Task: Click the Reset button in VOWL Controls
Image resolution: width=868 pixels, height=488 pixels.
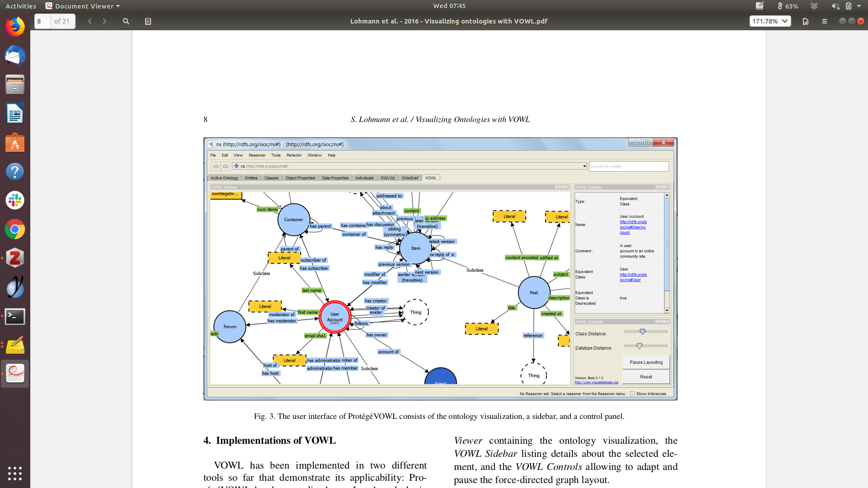Action: pos(646,377)
